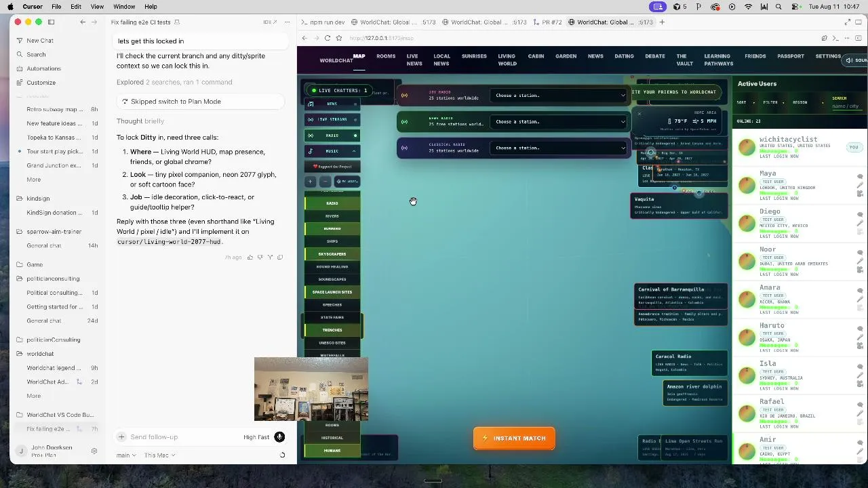Viewport: 868px width, 488px height.
Task: Message Diego with the chat icon
Action: pos(860,215)
